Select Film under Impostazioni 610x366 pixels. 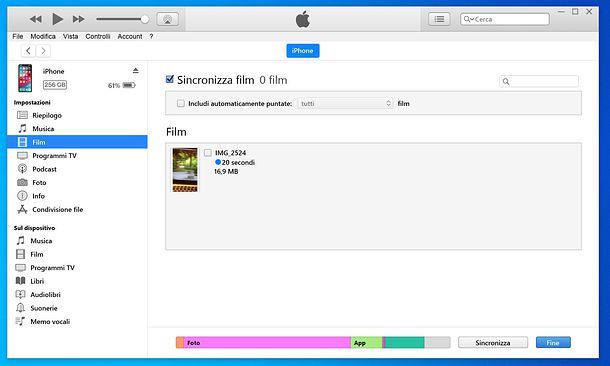click(77, 142)
